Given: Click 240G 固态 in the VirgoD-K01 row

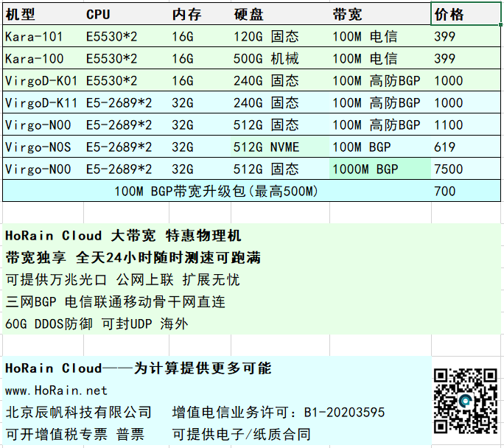Looking at the screenshot, I should pos(280,80).
